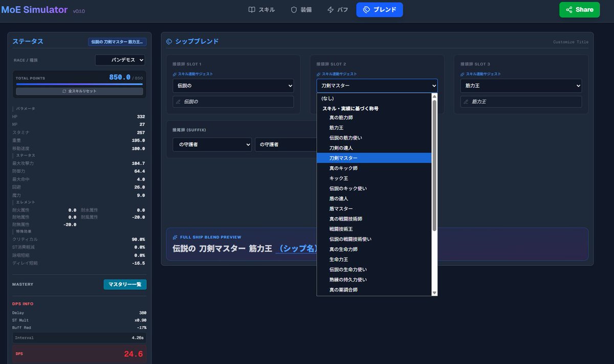The width and height of the screenshot is (614, 364).
Task: Pick 伝説の生命力使い from the list
Action: click(375, 269)
